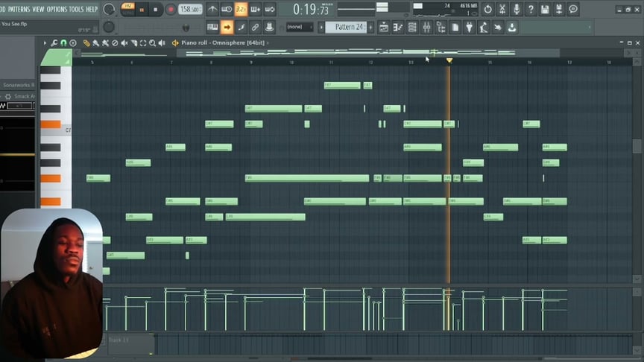Click the piano roll vertical scrollbar thumb
Image resolution: width=644 pixels, height=362 pixels.
(x=637, y=146)
